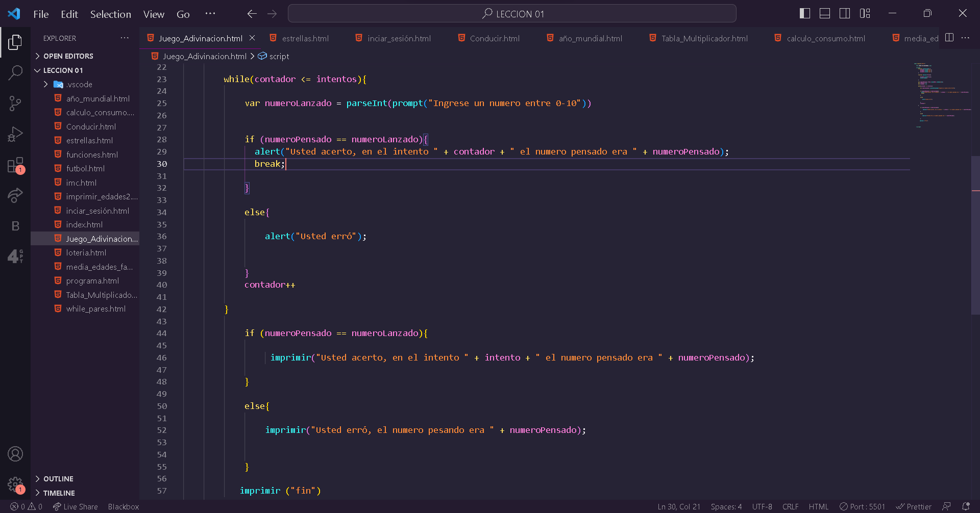Screen dimensions: 980x513
Task: Open the Selection menu
Action: [x=111, y=14]
